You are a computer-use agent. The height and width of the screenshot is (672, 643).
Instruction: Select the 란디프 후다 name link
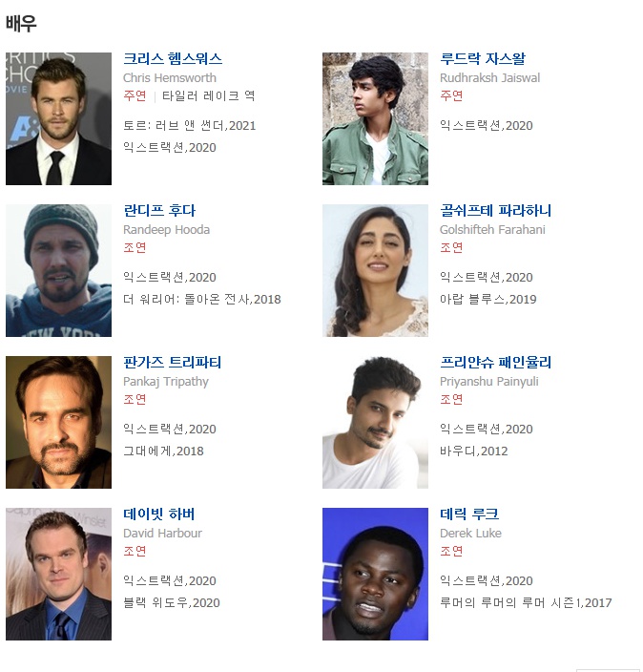tap(159, 210)
